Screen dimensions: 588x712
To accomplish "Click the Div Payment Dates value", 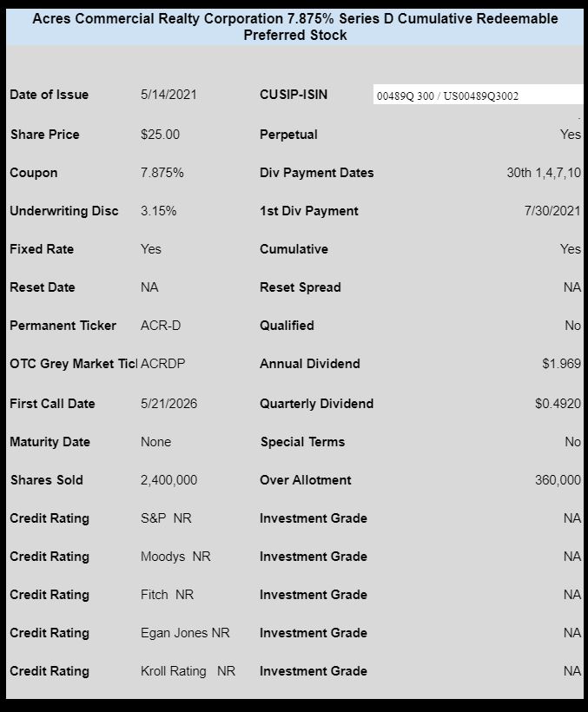I will (544, 173).
